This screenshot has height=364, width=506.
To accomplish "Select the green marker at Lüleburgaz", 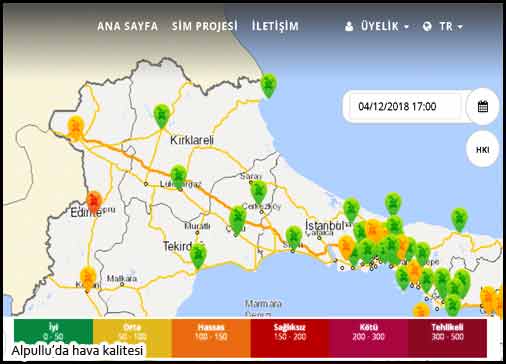I will 178,176.
